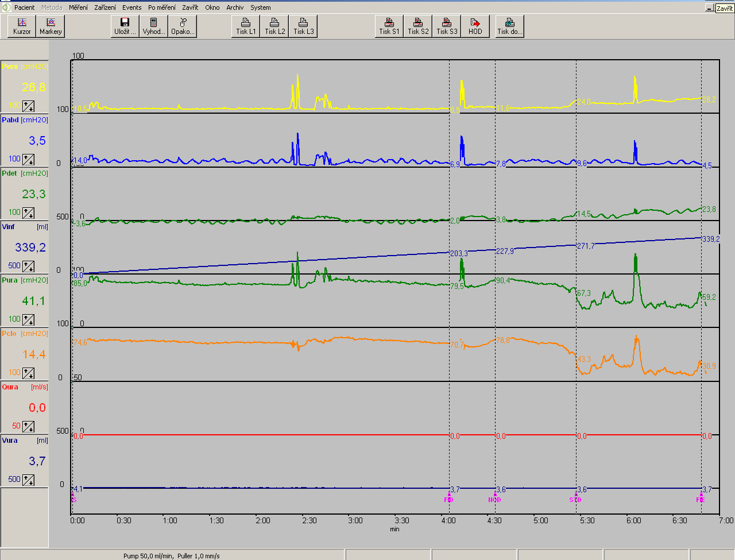This screenshot has height=560, width=735.
Task: Adjust the Qura channel scale button
Action: pyautogui.click(x=28, y=426)
